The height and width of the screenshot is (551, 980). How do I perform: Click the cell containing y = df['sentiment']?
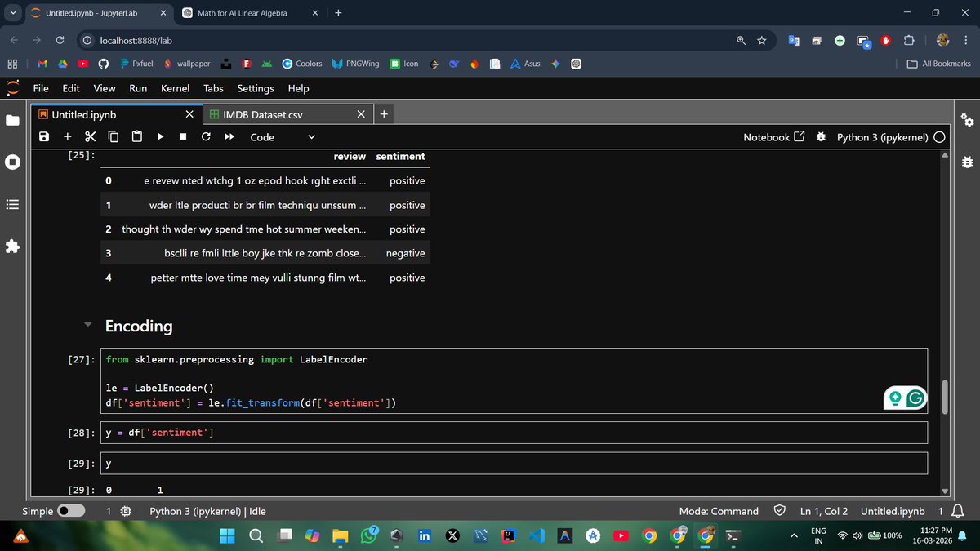click(x=514, y=433)
